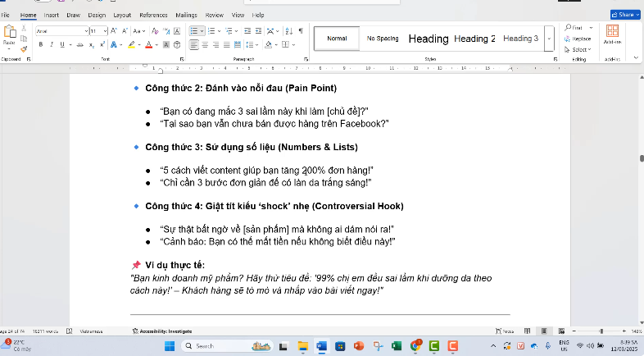644x356 pixels.
Task: Click the Windows taskbar Search box
Action: tap(213, 346)
